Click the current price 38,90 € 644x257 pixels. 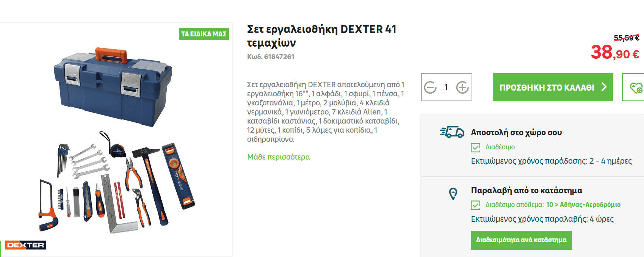615,52
